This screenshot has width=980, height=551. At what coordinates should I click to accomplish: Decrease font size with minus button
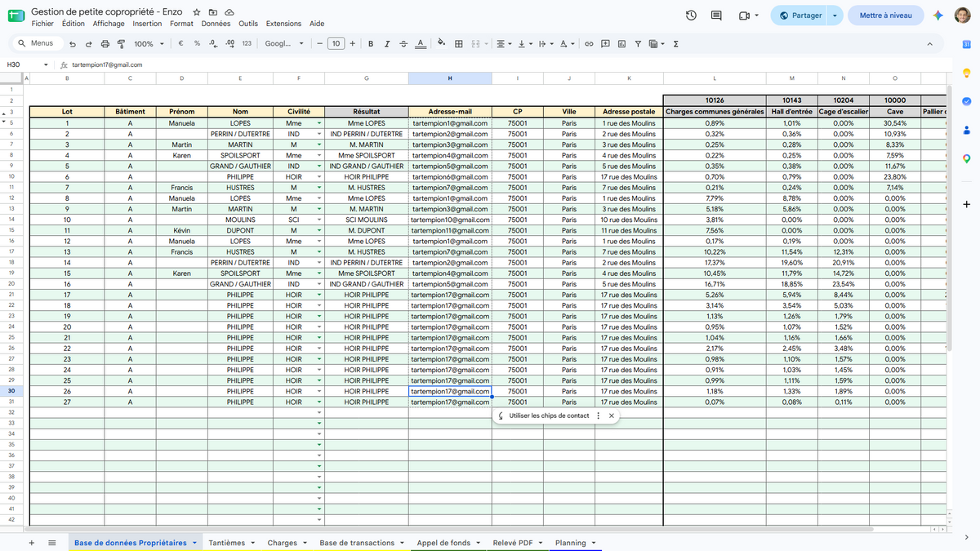[319, 44]
